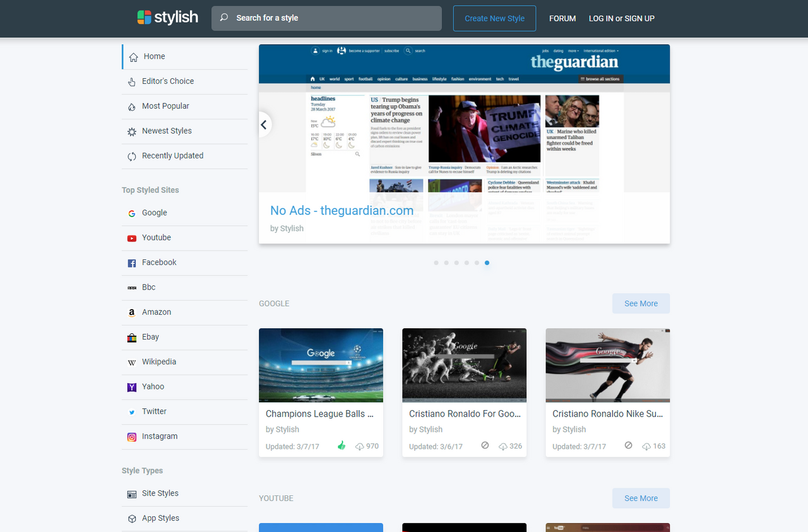Open See More for GOOGLE styles
This screenshot has width=808, height=532.
click(641, 303)
